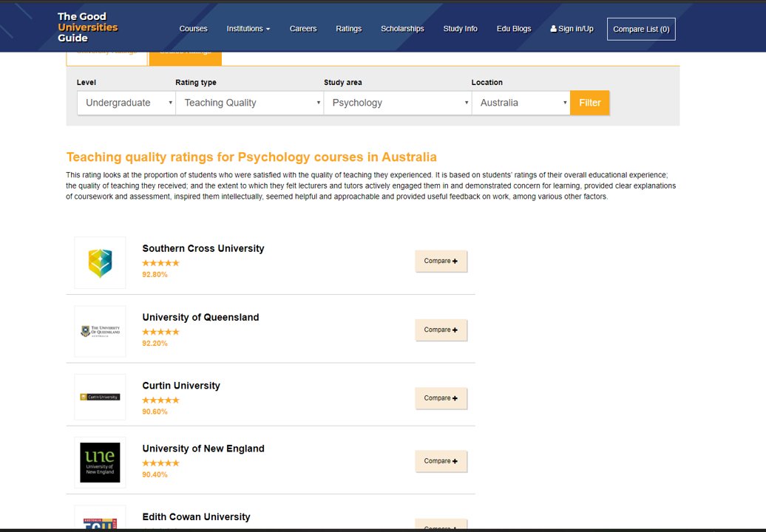The image size is (766, 532).
Task: Add University of Queensland to compare
Action: (441, 330)
